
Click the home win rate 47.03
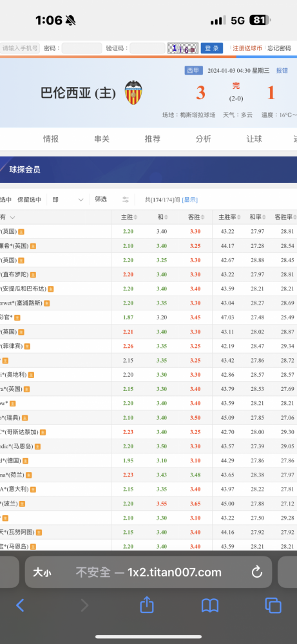[227, 317]
